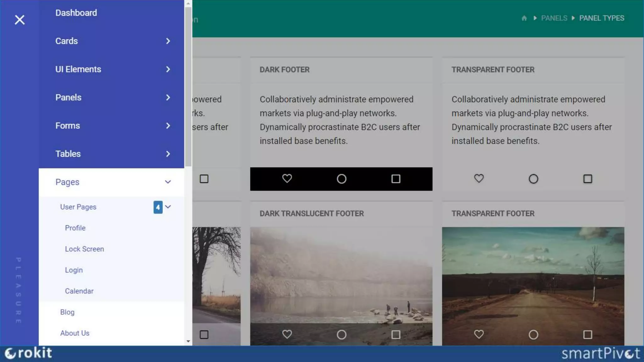Click the home icon in breadcrumb
The image size is (644, 362).
(524, 18)
